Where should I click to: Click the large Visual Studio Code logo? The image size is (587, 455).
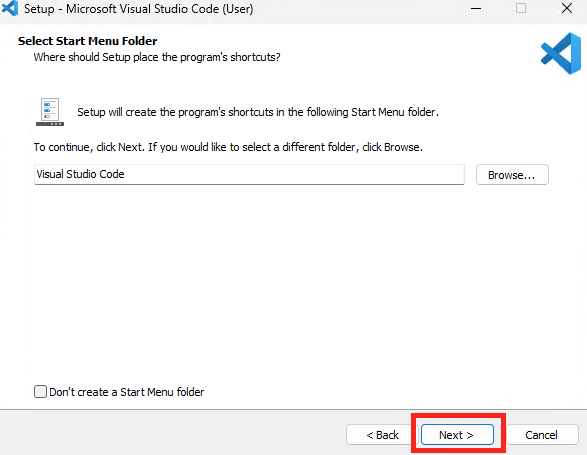pyautogui.click(x=561, y=53)
